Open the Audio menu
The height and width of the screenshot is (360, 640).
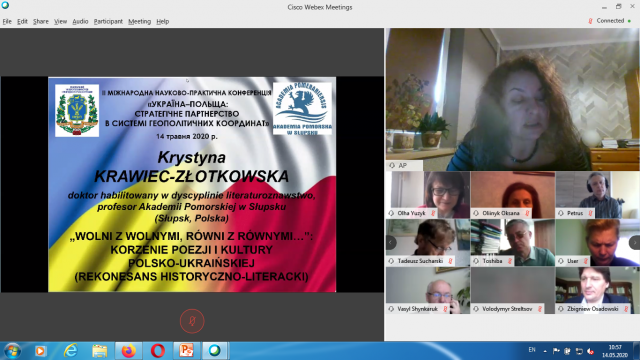click(x=80, y=21)
